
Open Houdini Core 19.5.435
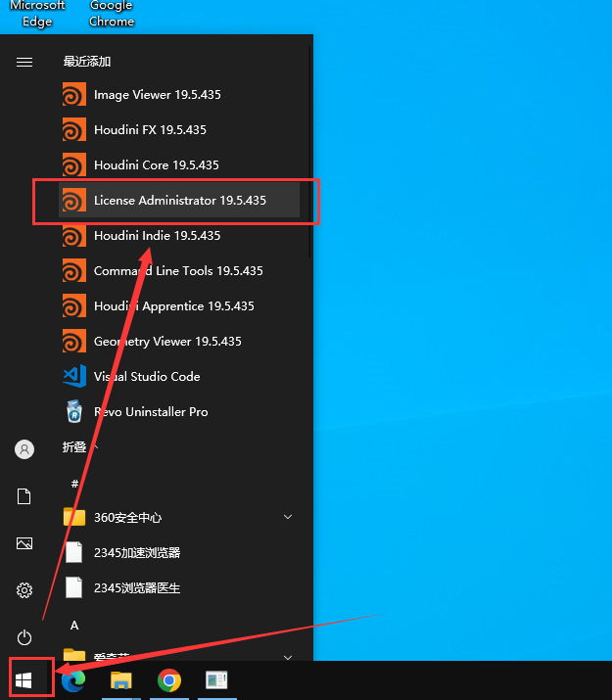(x=156, y=165)
